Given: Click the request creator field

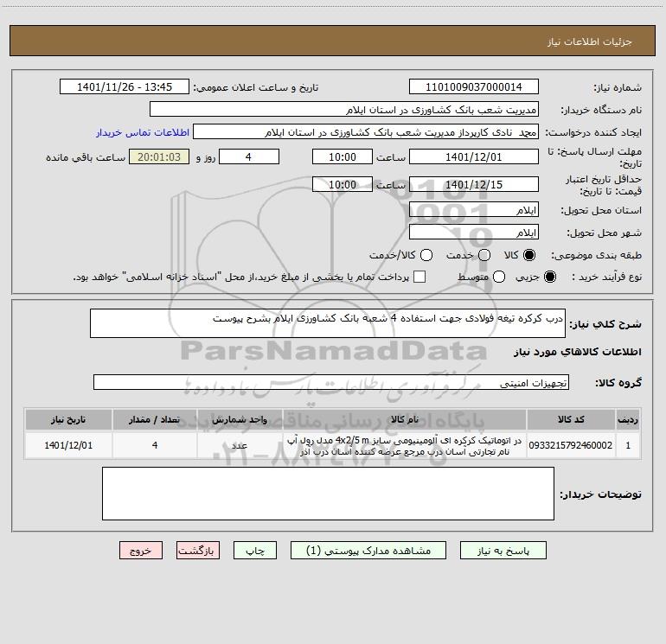Looking at the screenshot, I should (366, 132).
